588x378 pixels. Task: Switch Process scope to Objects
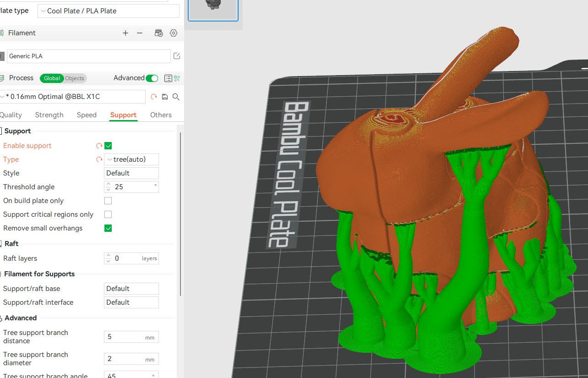click(x=75, y=78)
